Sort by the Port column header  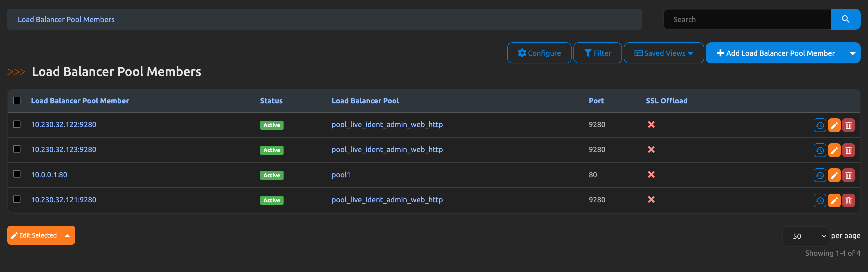tap(596, 100)
